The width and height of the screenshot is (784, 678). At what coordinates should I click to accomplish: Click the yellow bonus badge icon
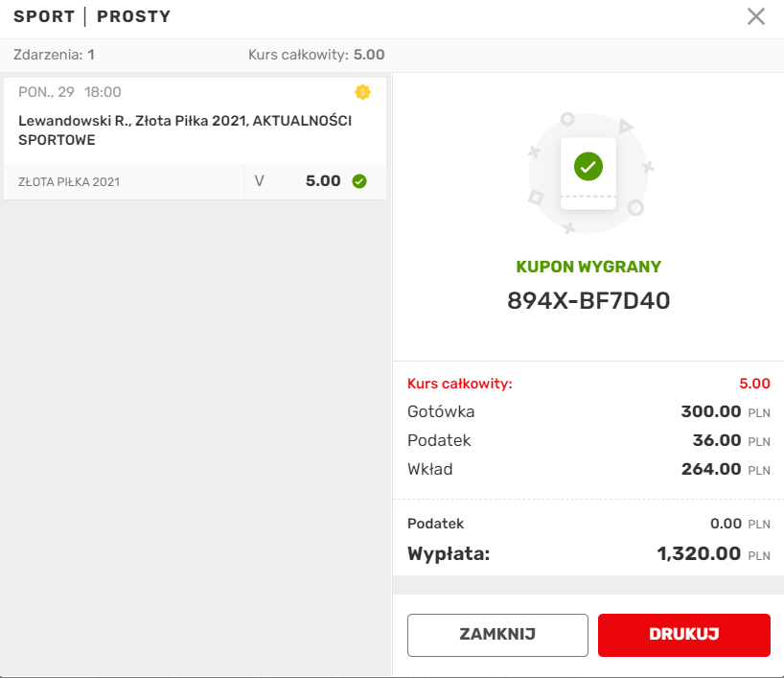coord(362,92)
